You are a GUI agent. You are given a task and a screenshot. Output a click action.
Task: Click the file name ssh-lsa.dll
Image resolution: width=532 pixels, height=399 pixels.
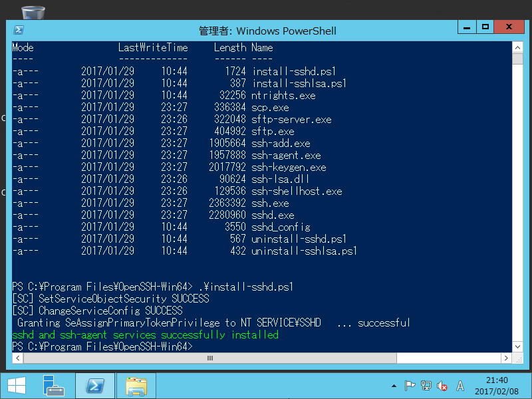click(280, 179)
